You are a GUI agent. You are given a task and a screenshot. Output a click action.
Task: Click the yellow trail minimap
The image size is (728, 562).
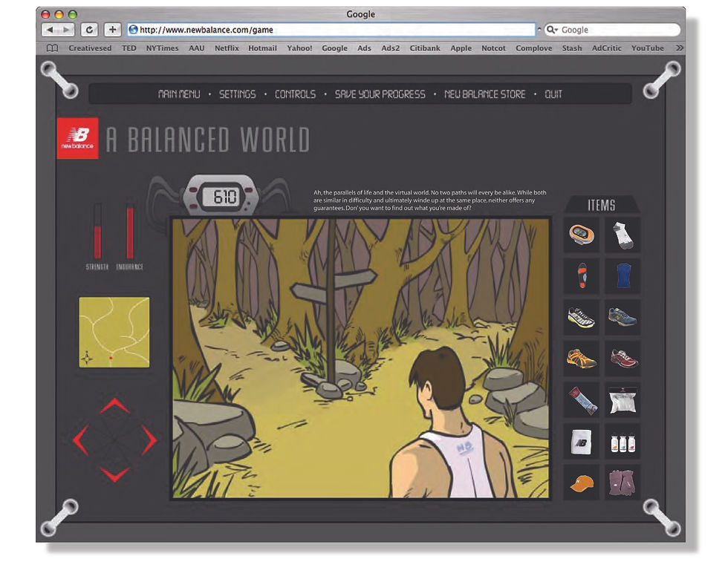(x=114, y=333)
